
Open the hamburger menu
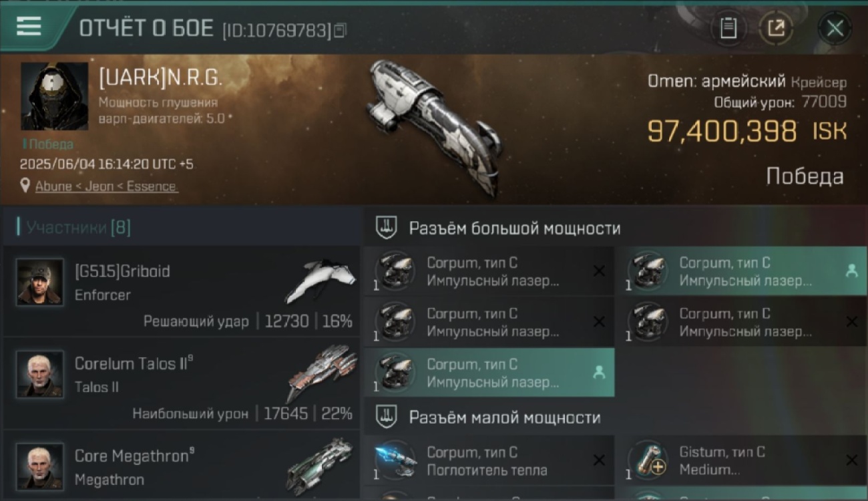pyautogui.click(x=29, y=26)
